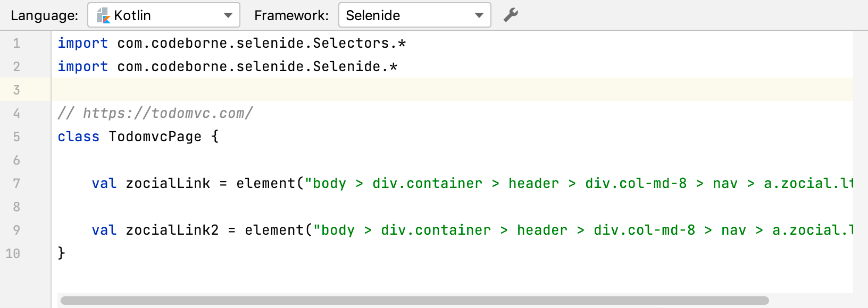Screen dimensions: 868x308
Task: Click the wrench settings icon
Action: coord(511,15)
